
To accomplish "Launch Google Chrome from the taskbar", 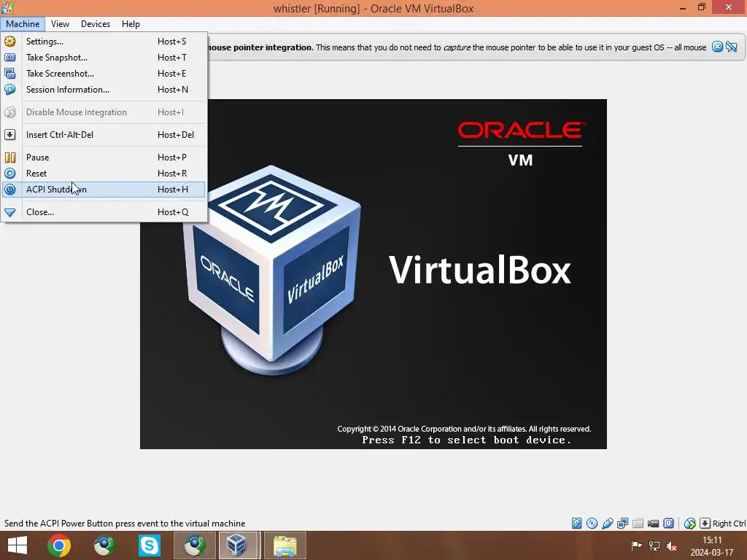I will click(59, 545).
